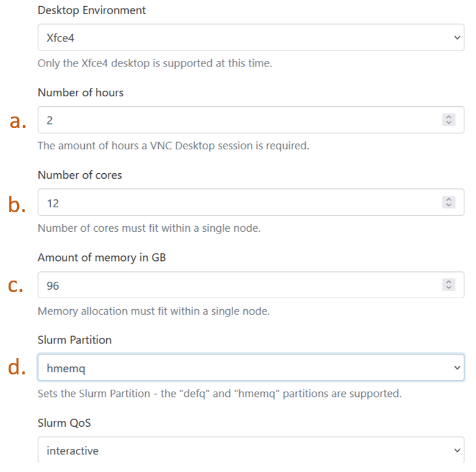Screen dimensions: 476x472
Task: Decrease Number of hours with down arrow
Action: coord(449,123)
